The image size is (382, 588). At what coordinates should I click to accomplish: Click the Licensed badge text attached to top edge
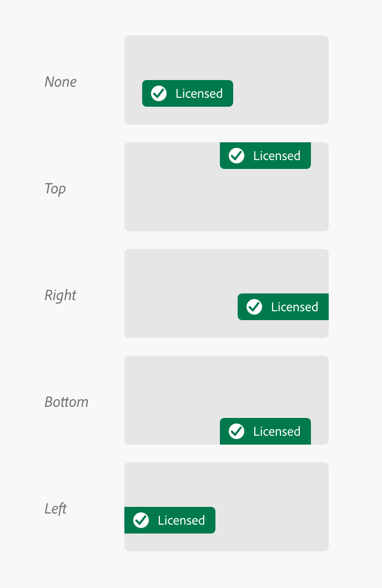click(277, 156)
